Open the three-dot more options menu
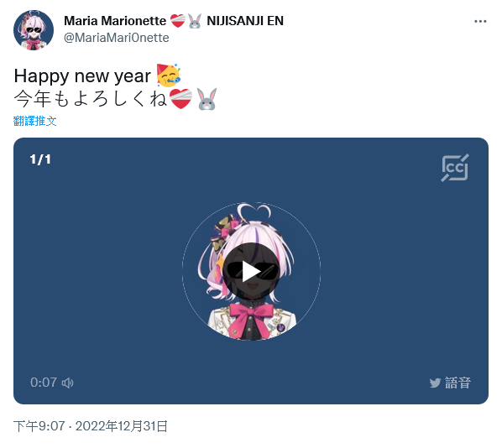 coord(480,22)
